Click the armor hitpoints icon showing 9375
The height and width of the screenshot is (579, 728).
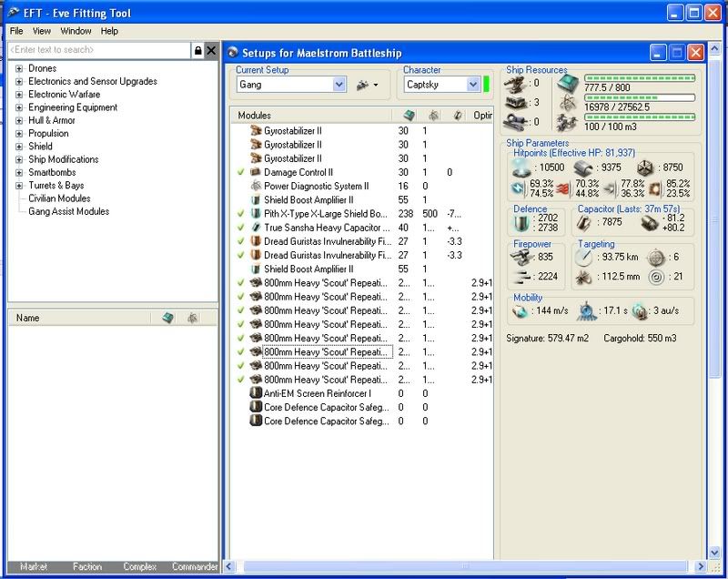point(583,168)
